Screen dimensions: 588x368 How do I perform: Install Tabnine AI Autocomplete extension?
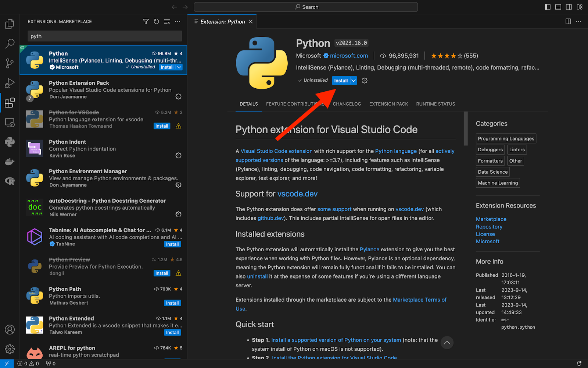tap(172, 244)
